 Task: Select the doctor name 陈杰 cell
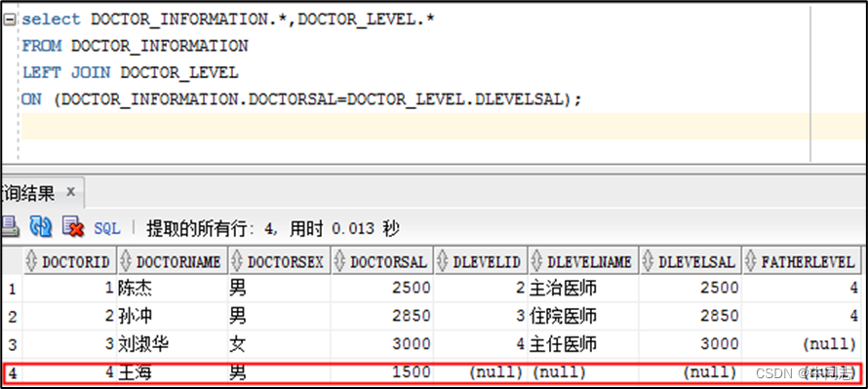(x=173, y=288)
